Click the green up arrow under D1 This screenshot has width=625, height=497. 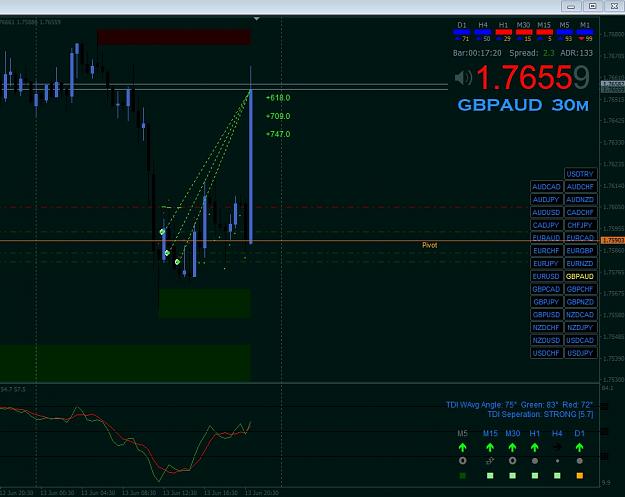[x=580, y=447]
